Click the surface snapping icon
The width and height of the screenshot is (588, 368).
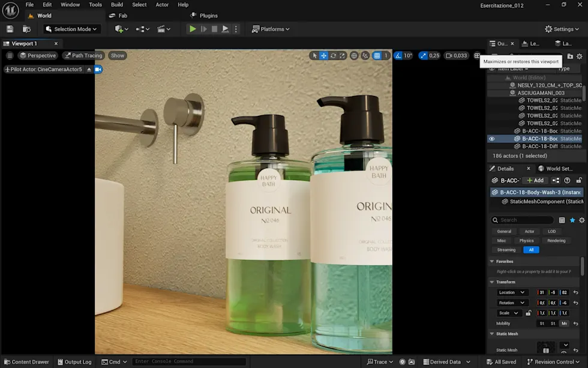365,55
